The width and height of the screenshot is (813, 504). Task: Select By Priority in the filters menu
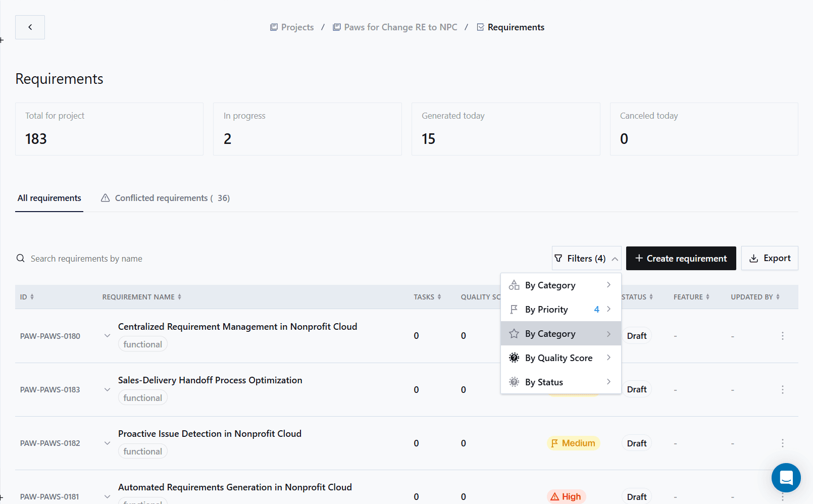coord(546,309)
